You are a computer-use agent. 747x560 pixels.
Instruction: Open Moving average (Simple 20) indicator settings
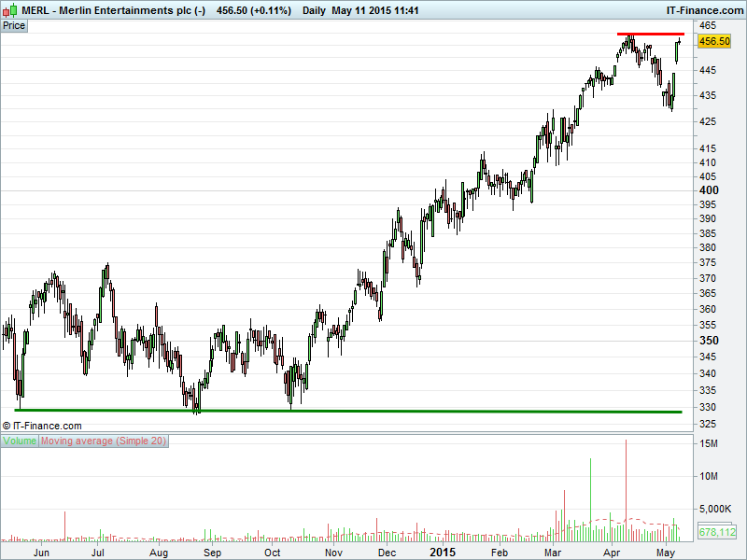point(104,441)
